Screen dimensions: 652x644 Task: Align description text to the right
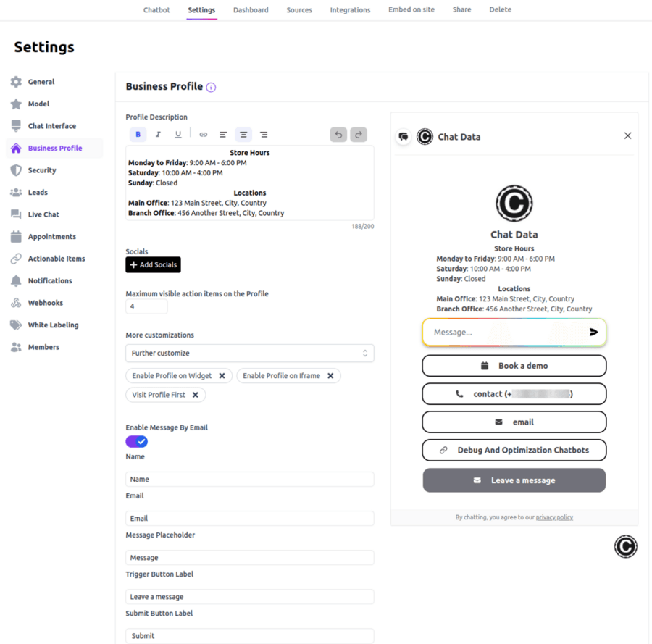pyautogui.click(x=263, y=134)
